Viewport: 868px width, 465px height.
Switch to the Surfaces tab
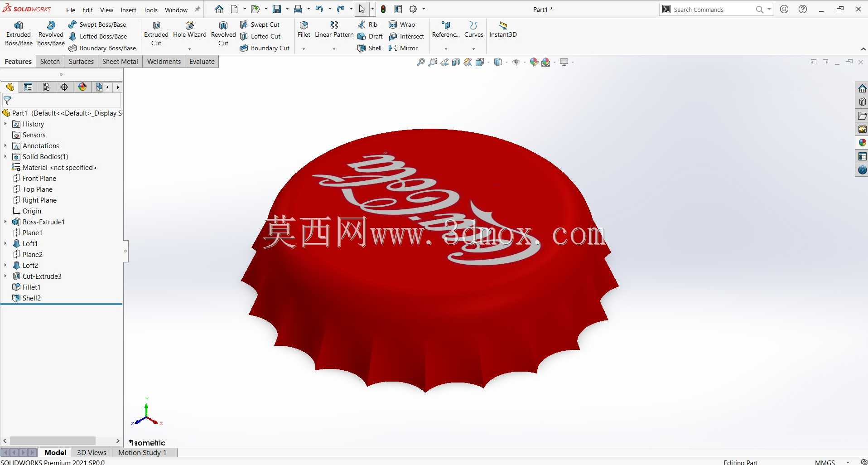click(x=81, y=62)
